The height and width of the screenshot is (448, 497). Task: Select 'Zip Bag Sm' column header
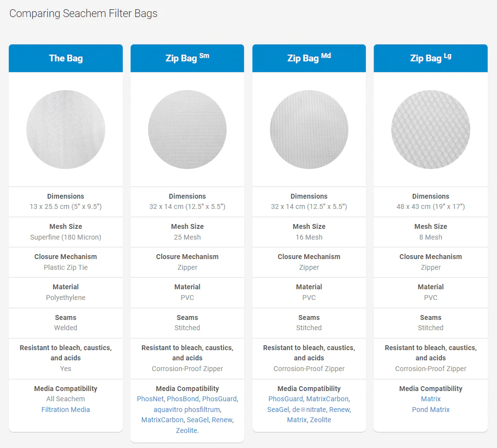[187, 58]
